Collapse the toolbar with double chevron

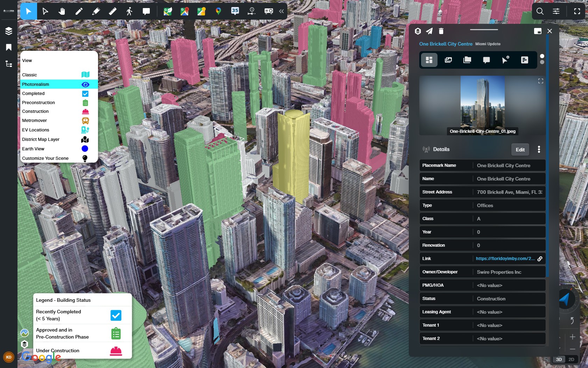point(281,11)
